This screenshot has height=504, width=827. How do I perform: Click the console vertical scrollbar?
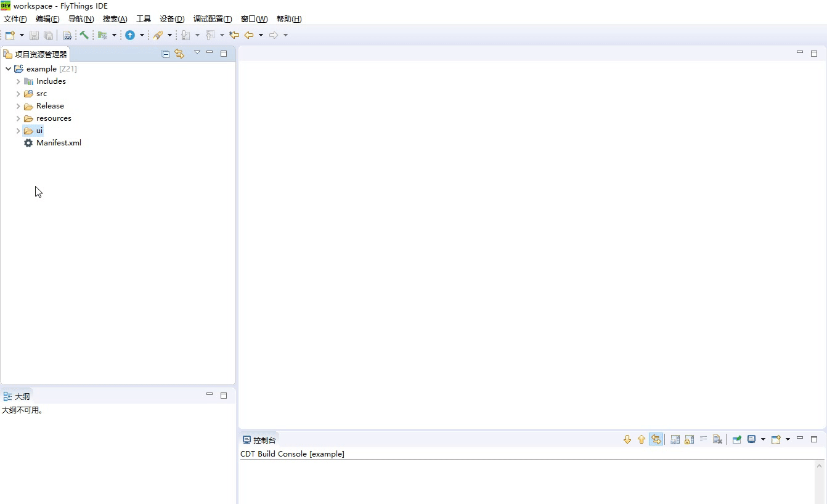click(x=820, y=482)
